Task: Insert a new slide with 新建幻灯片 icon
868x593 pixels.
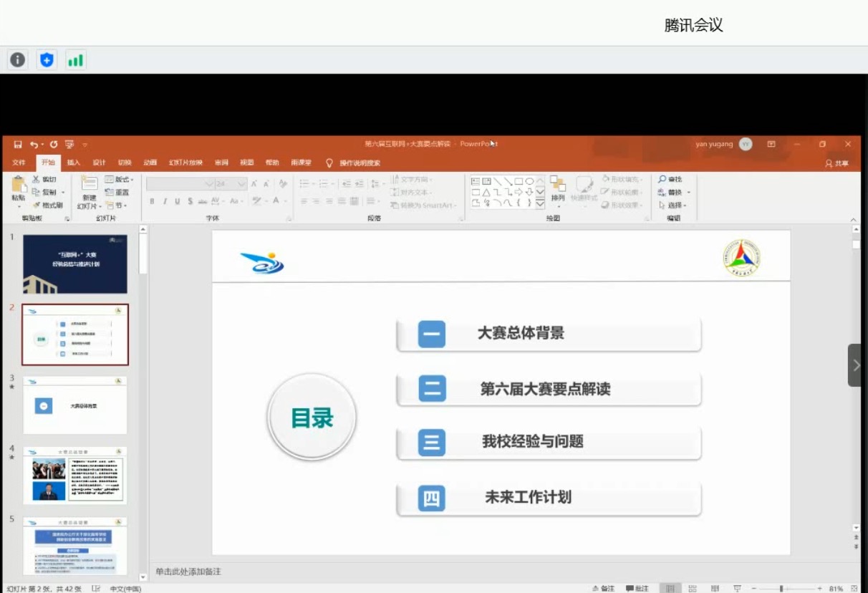Action: pyautogui.click(x=89, y=185)
